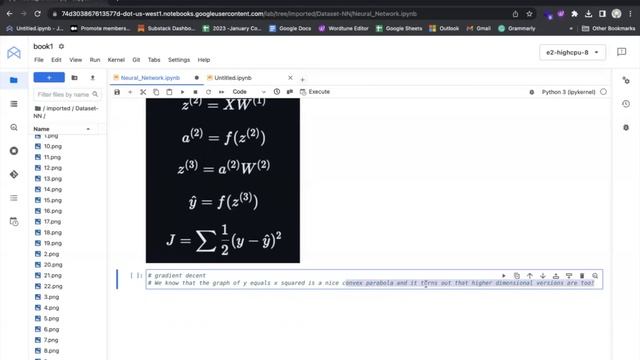Click the Filter files by name field
The image size is (640, 360).
67,94
